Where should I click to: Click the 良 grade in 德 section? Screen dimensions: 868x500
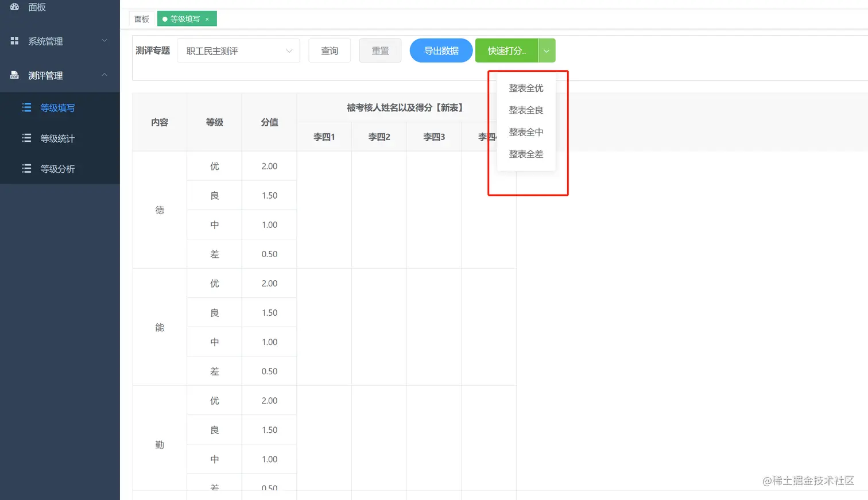coord(215,195)
